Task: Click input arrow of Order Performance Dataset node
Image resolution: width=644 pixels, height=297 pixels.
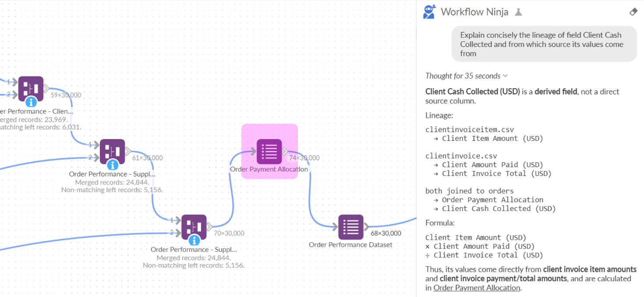Action: click(335, 227)
